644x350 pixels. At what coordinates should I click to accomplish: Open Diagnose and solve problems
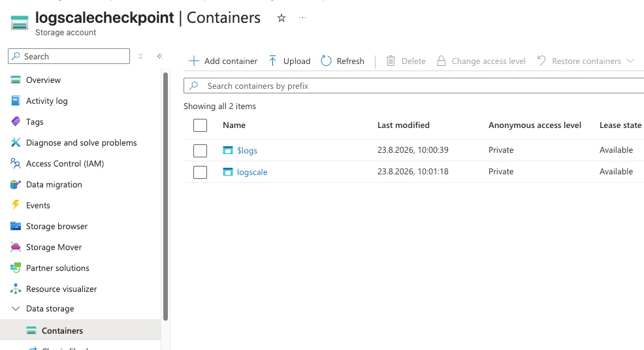[x=82, y=142]
